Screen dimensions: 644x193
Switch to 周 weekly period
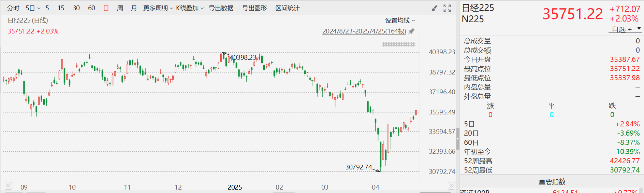[120, 8]
